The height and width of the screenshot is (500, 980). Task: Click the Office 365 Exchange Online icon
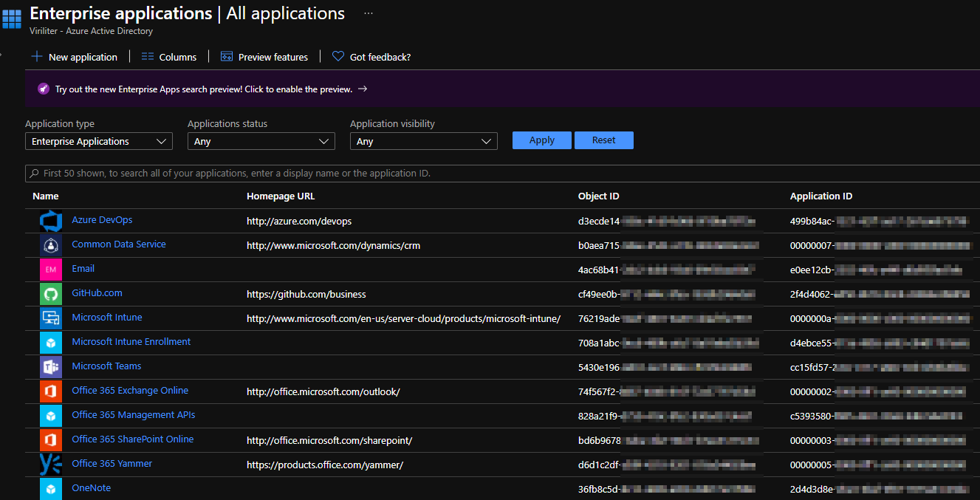tap(51, 391)
